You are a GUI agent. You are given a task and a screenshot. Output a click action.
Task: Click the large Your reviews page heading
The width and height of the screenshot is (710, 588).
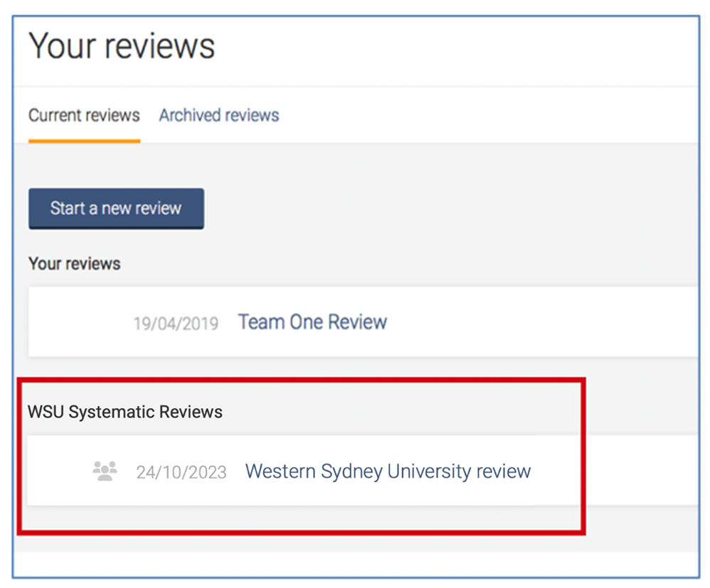point(122,46)
